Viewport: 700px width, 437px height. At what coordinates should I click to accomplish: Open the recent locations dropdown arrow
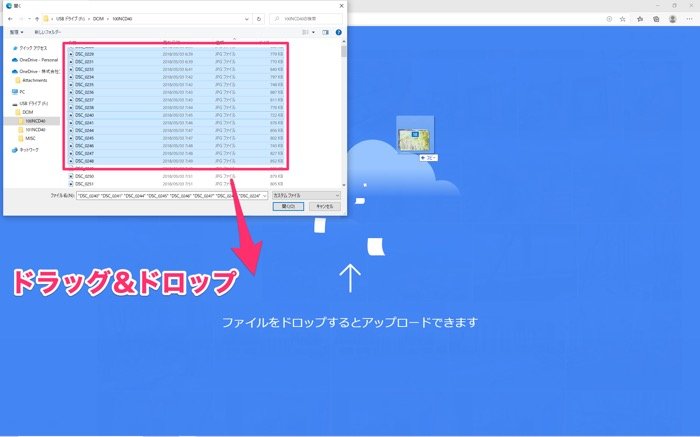click(29, 19)
